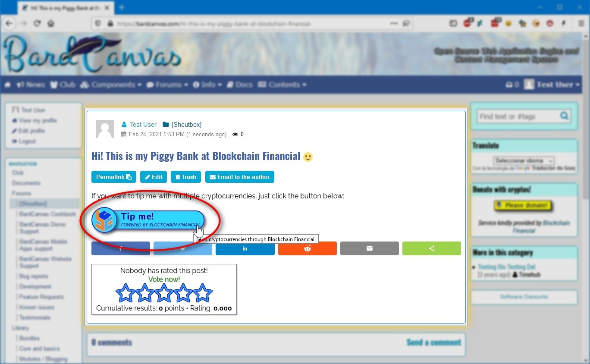Viewport: 590px width, 364px height.
Task: Click the green generic share button
Action: (431, 248)
